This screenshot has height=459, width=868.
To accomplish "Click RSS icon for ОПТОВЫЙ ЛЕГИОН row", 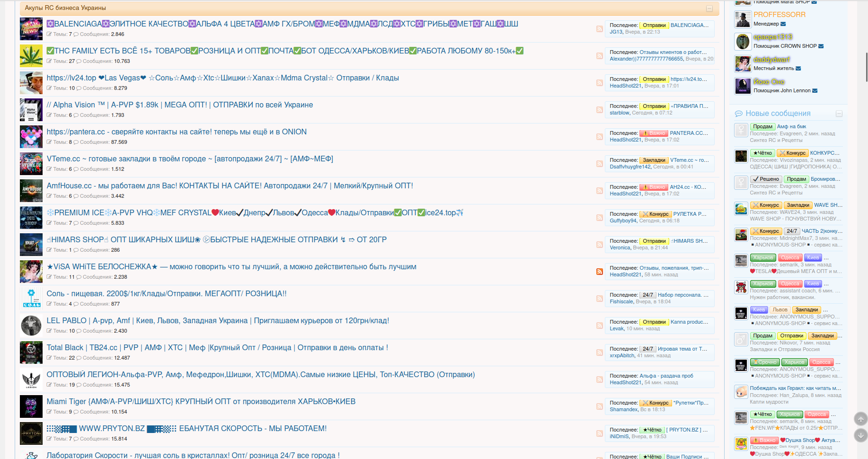I will click(x=599, y=380).
